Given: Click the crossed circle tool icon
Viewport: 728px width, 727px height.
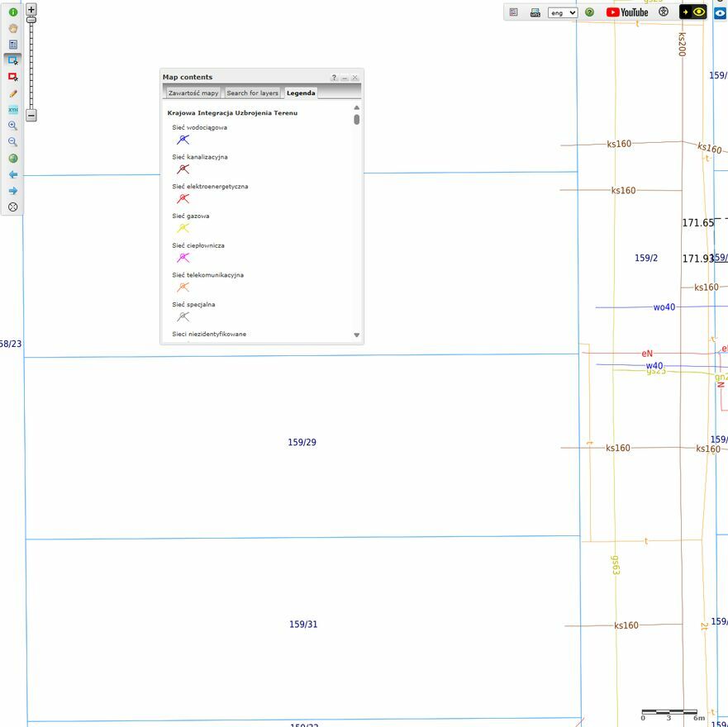Looking at the screenshot, I should pos(13,207).
